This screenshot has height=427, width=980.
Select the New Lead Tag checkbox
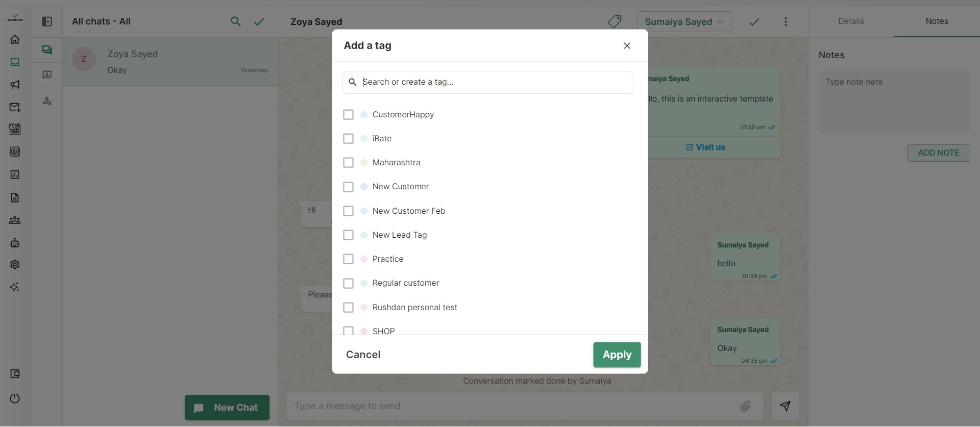coord(348,235)
